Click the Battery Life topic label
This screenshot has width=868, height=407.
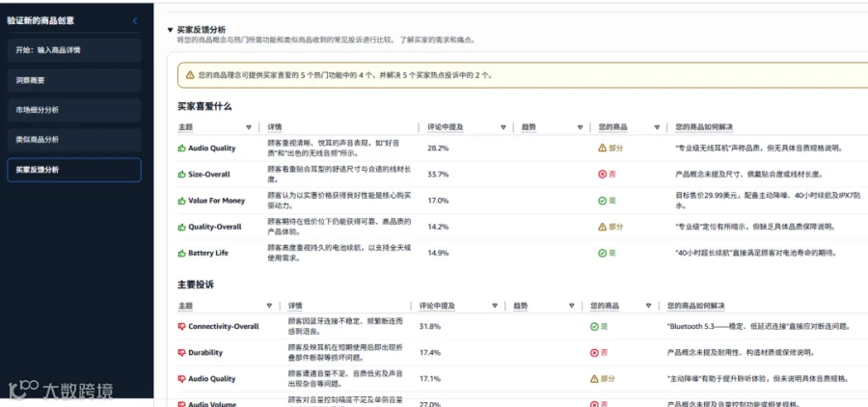(x=208, y=253)
